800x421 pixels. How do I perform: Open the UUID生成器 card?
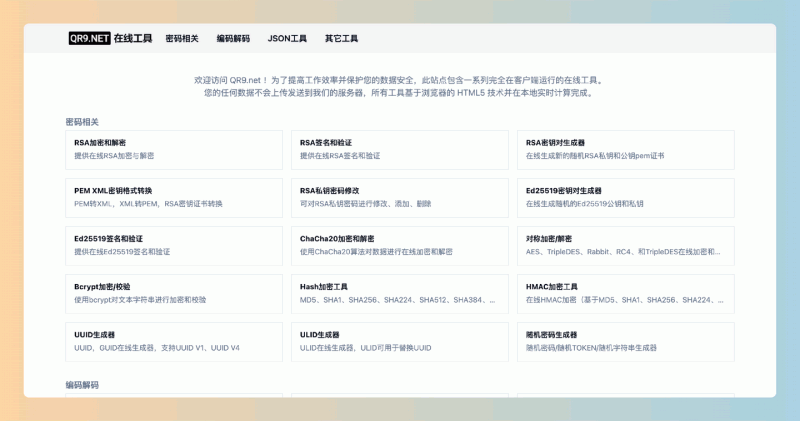[x=174, y=342]
